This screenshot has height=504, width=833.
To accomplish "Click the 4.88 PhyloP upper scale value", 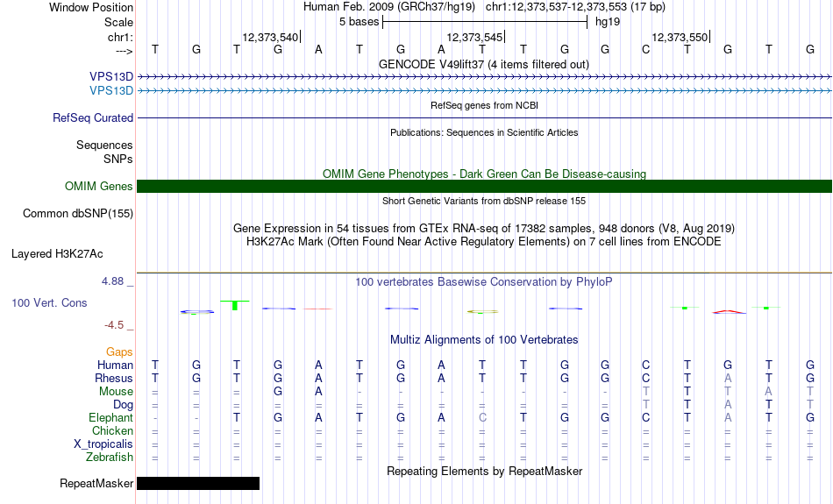I will pyautogui.click(x=112, y=281).
